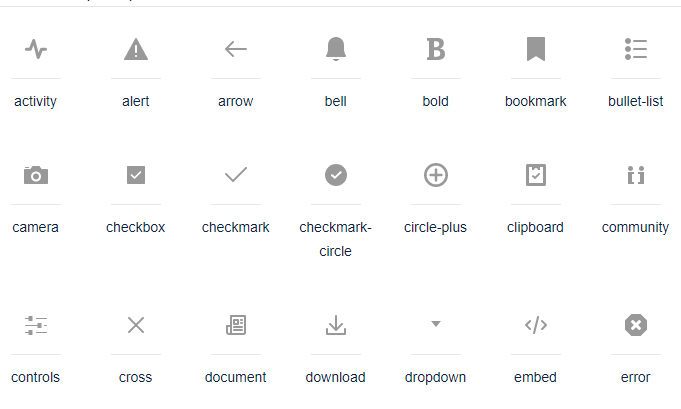Select the bookmark icon

coord(536,49)
